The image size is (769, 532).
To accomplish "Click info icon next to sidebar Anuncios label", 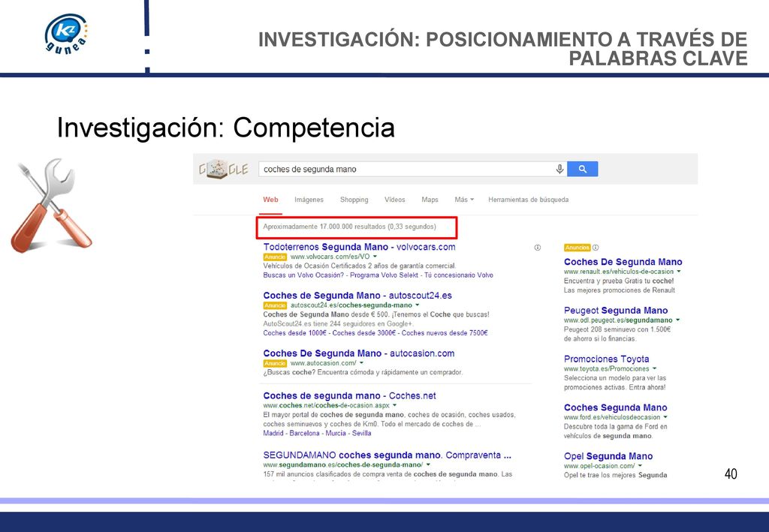I will pyautogui.click(x=596, y=248).
